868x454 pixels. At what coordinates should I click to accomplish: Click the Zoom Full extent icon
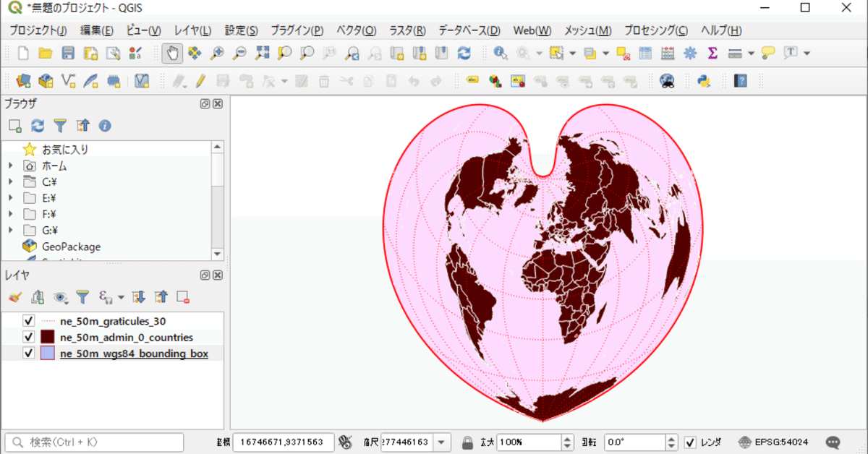(x=262, y=53)
